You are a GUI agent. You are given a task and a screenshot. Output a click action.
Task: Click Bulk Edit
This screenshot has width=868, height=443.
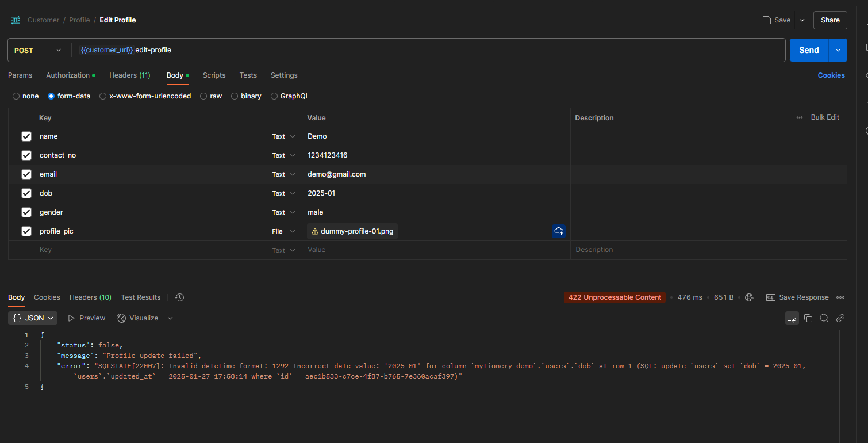pyautogui.click(x=825, y=117)
